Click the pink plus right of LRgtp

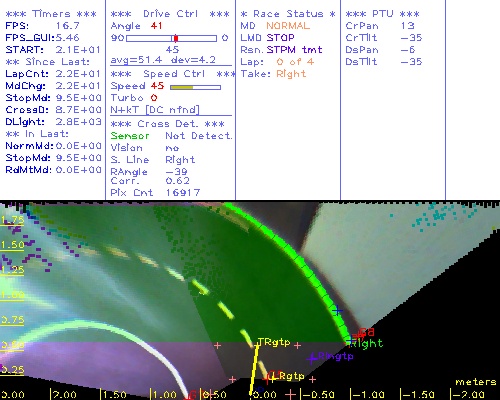tap(312, 379)
